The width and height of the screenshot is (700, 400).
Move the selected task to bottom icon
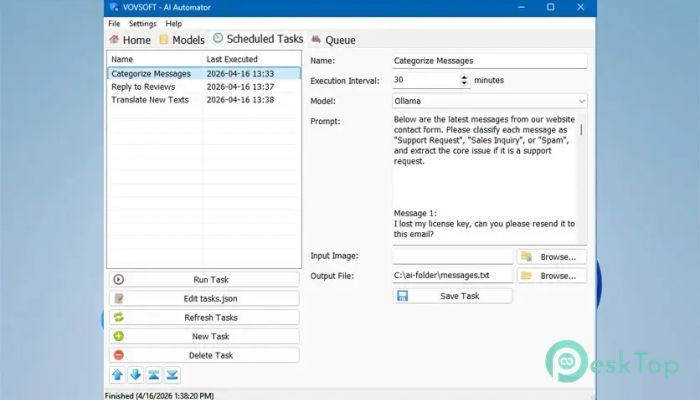(172, 375)
